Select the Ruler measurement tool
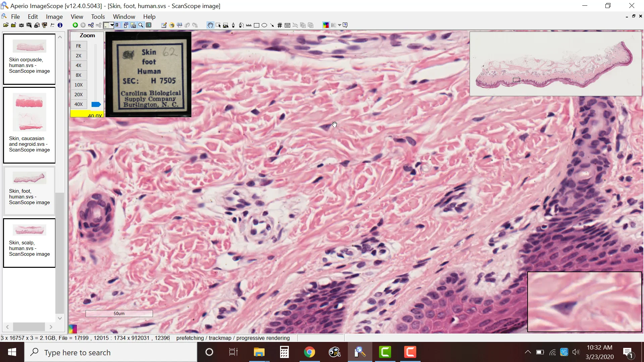 tap(249, 25)
